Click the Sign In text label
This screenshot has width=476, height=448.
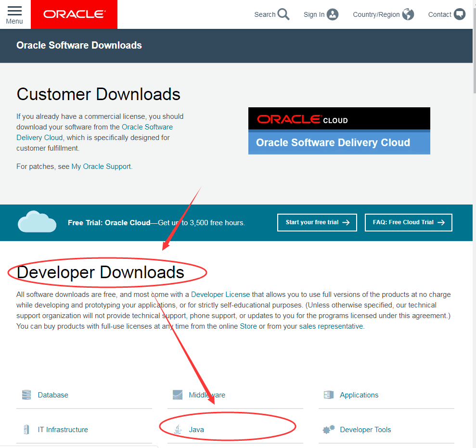tap(314, 14)
